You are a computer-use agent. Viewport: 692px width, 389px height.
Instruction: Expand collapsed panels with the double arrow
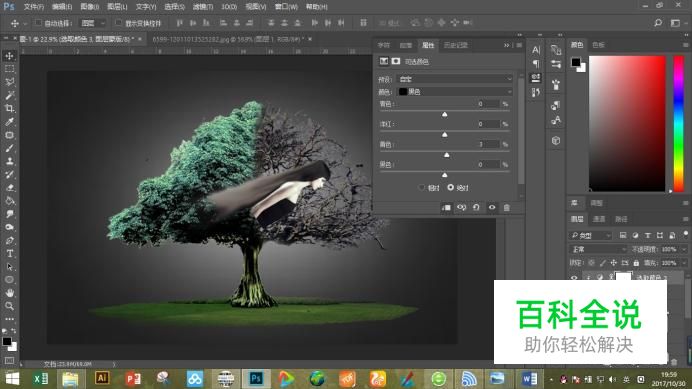tap(506, 45)
